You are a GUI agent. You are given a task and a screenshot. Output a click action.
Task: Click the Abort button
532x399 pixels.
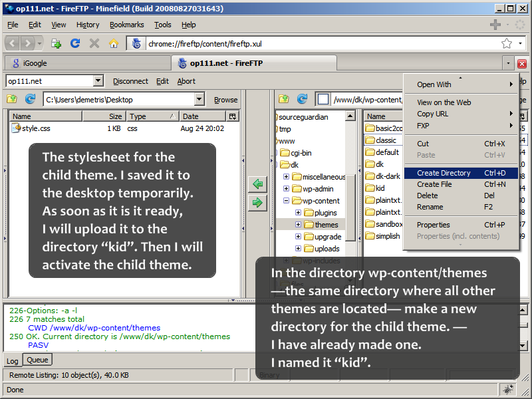186,81
